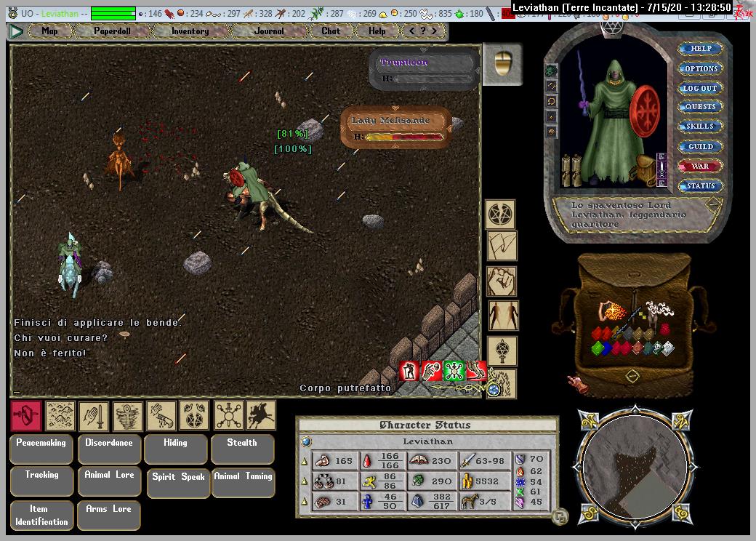
Task: Use the Peacemaking skill button
Action: (x=41, y=449)
